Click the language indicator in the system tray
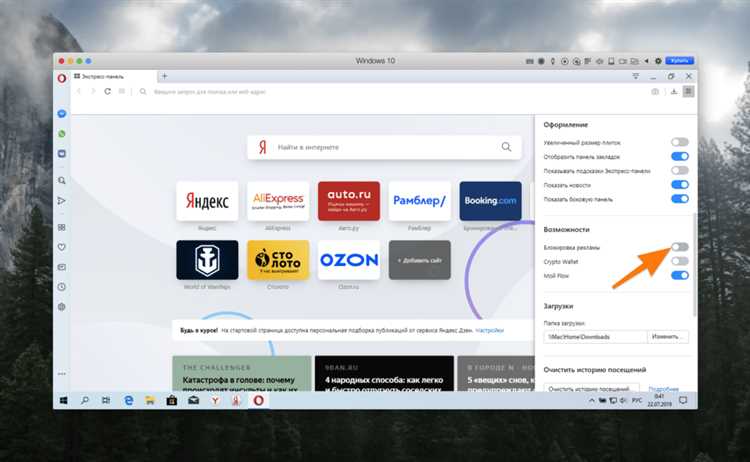 [637, 400]
